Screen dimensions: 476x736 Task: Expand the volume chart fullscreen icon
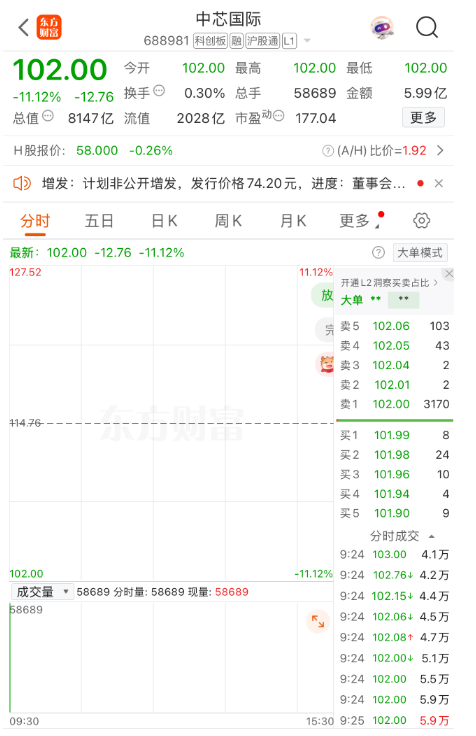click(318, 621)
